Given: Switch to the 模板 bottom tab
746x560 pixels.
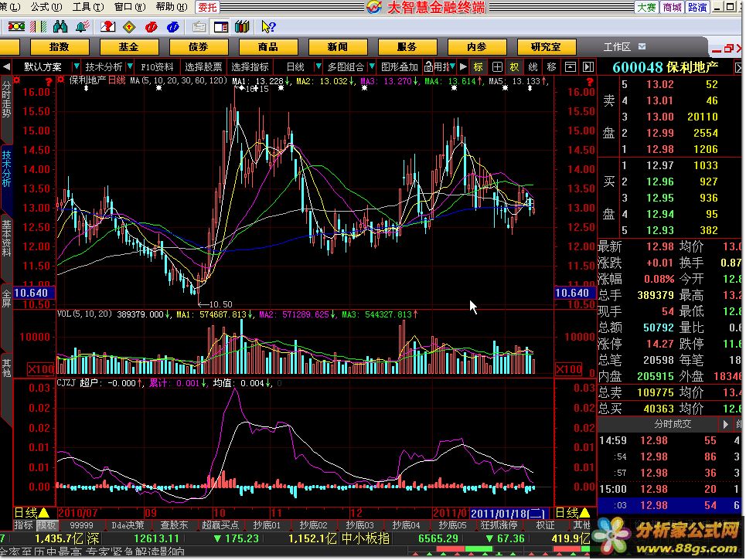Looking at the screenshot, I should click(46, 525).
